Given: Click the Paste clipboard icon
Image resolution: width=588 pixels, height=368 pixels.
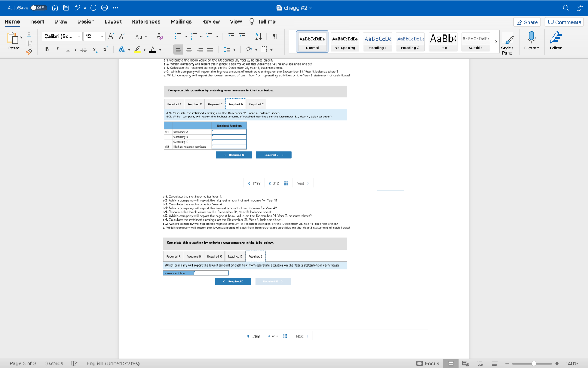Looking at the screenshot, I should pyautogui.click(x=13, y=38).
